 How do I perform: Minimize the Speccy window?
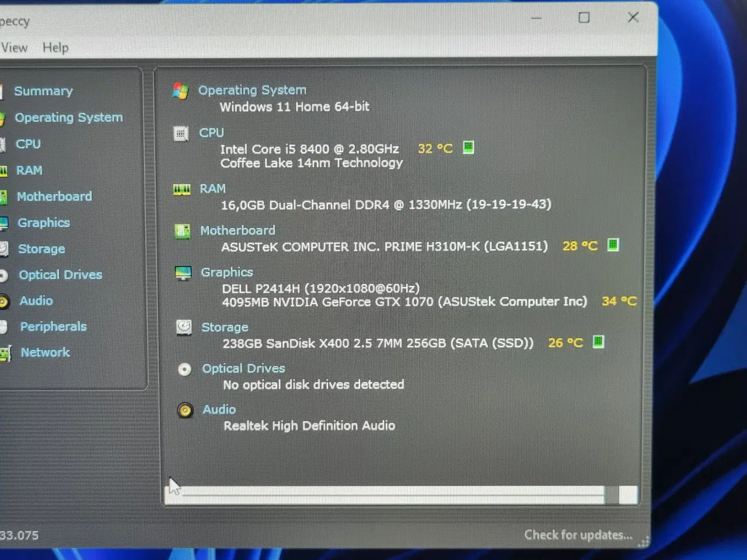tap(537, 18)
